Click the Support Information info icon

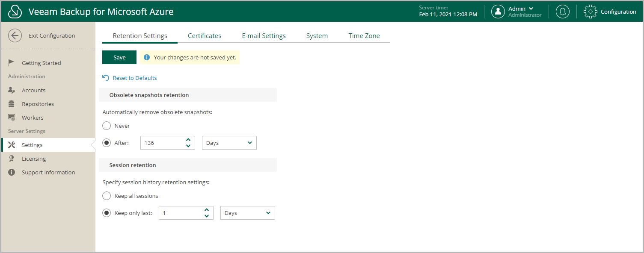click(12, 172)
